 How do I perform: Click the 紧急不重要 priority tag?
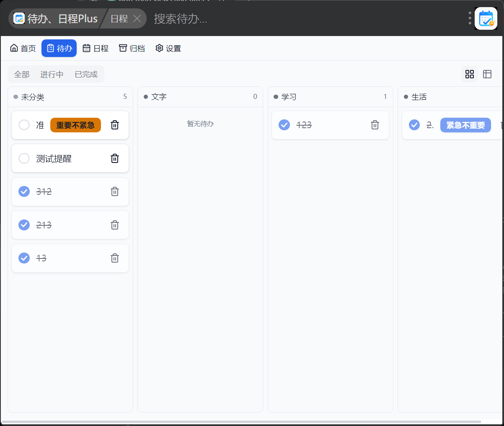click(465, 125)
